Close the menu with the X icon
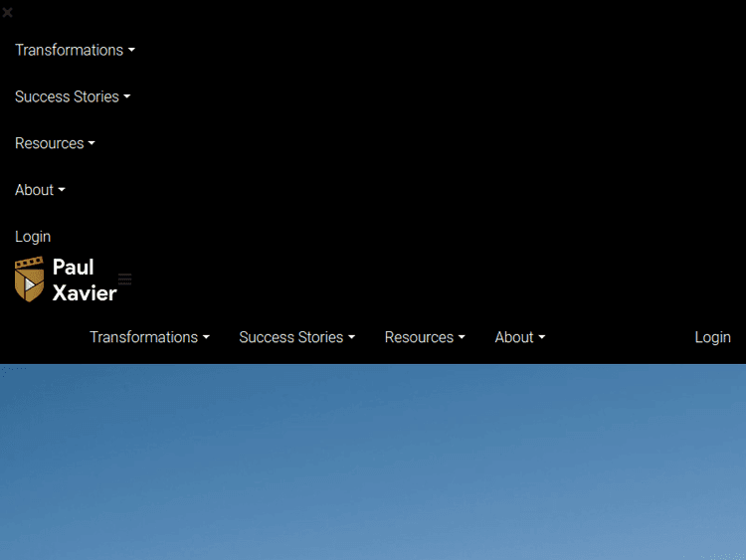The width and height of the screenshot is (746, 560). (x=7, y=13)
